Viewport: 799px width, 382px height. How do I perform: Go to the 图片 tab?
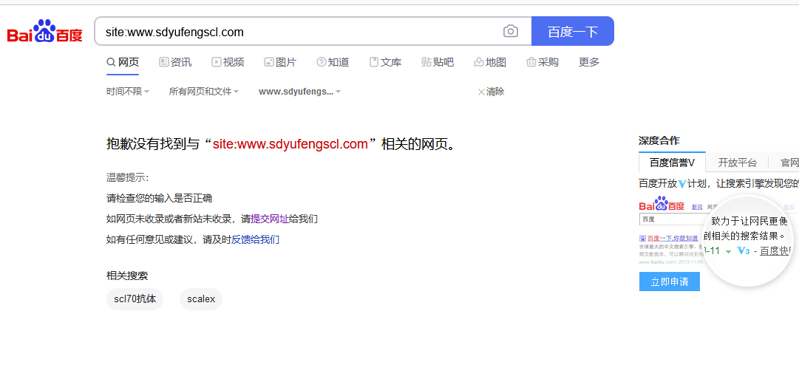coord(280,62)
